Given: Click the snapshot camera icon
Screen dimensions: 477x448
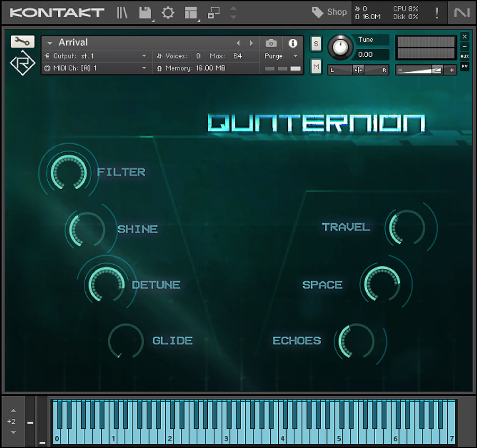Looking at the screenshot, I should pyautogui.click(x=271, y=43).
